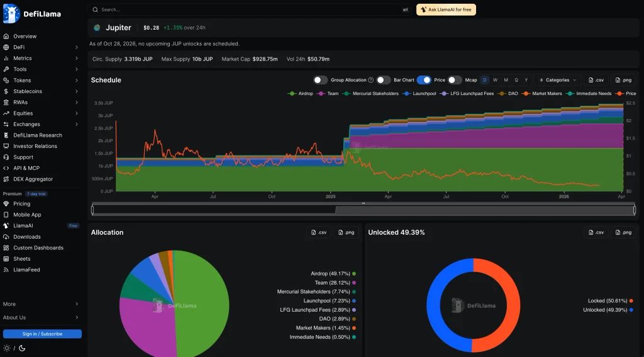Switch to light mode sun icon
This screenshot has height=357, width=644.
click(6, 348)
